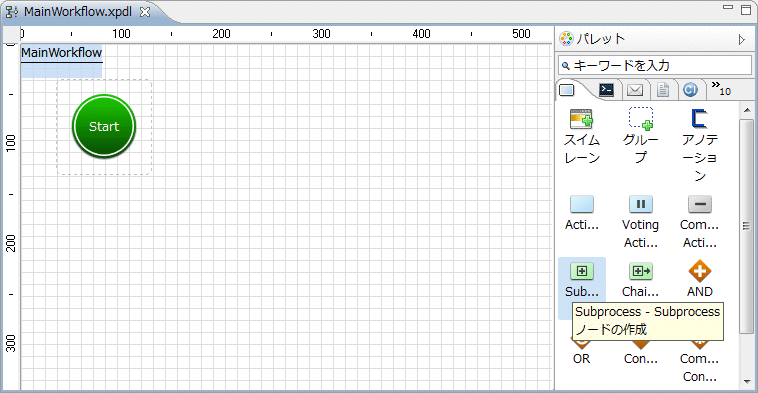The width and height of the screenshot is (758, 393).
Task: Select the AND gateway tool
Action: point(700,280)
